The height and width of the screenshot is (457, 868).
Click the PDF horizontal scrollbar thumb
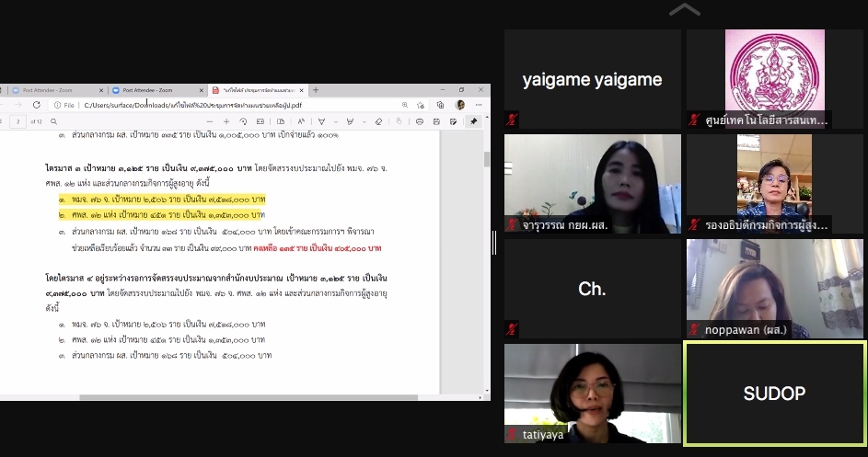pyautogui.click(x=249, y=397)
